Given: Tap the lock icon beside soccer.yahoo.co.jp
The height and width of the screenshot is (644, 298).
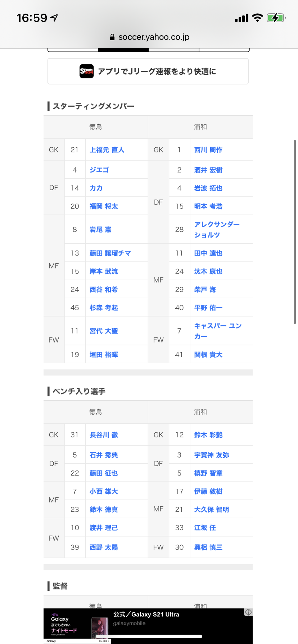Looking at the screenshot, I should (112, 37).
